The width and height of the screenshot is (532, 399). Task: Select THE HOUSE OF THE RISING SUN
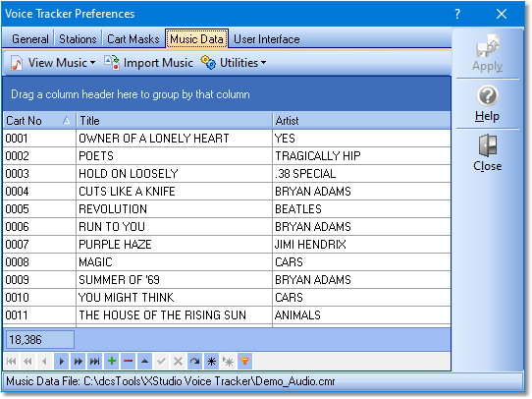point(175,314)
